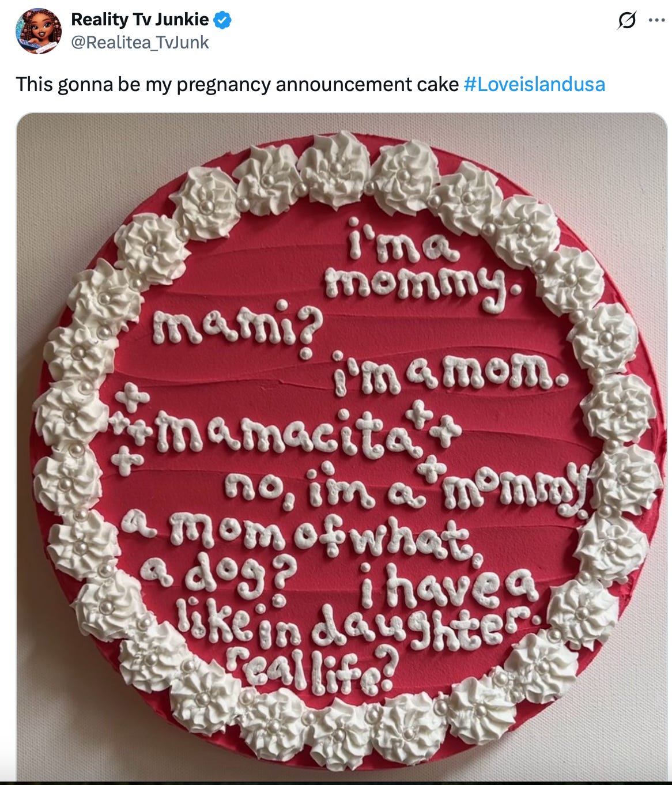The image size is (672, 785).
Task: Click the blue verified badge
Action: tap(222, 20)
